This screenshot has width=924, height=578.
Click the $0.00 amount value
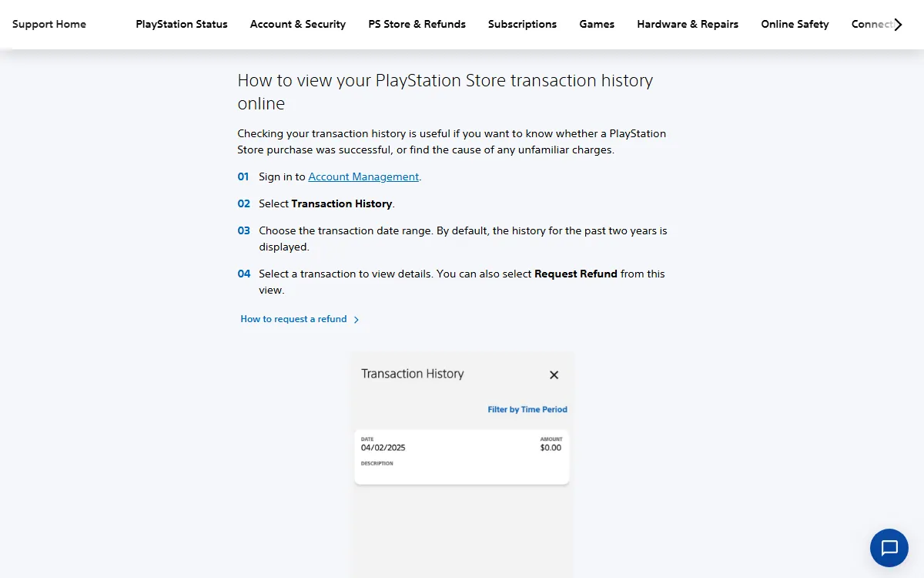(x=551, y=448)
